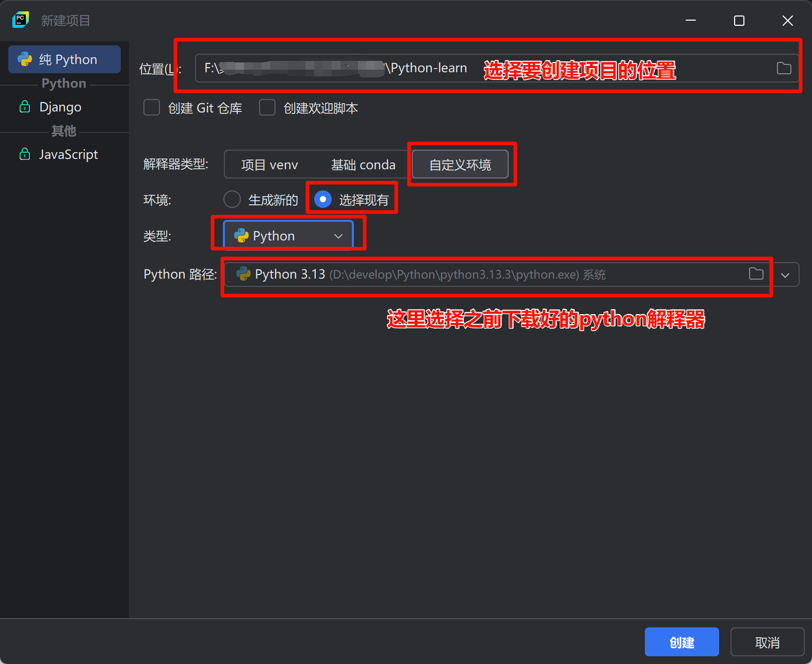Screen dimensions: 812x664
Task: Click the 创建 button
Action: [681, 642]
